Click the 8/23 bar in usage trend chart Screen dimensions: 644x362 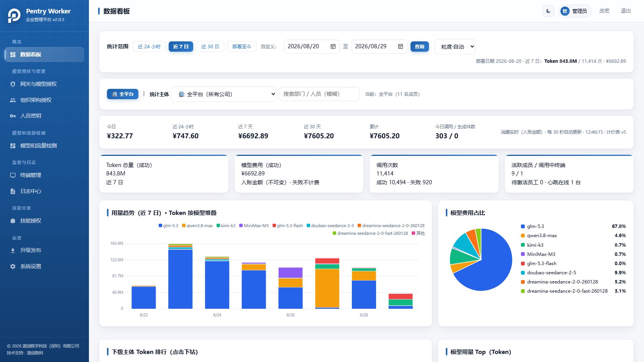pos(181,276)
